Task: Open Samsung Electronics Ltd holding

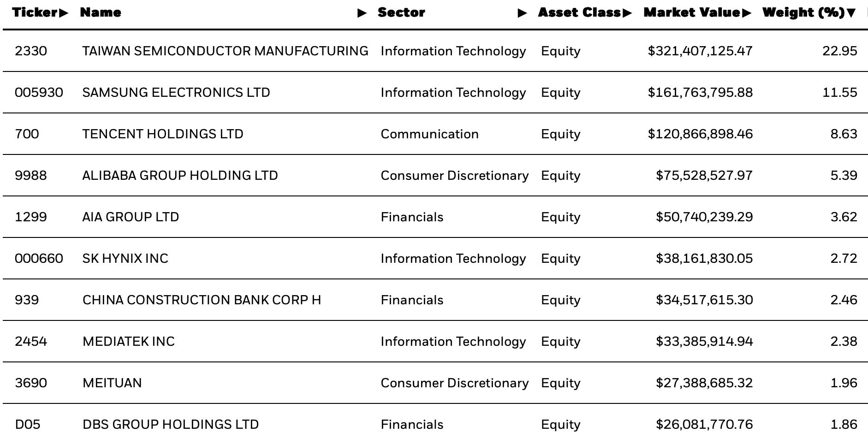Action: [x=176, y=92]
